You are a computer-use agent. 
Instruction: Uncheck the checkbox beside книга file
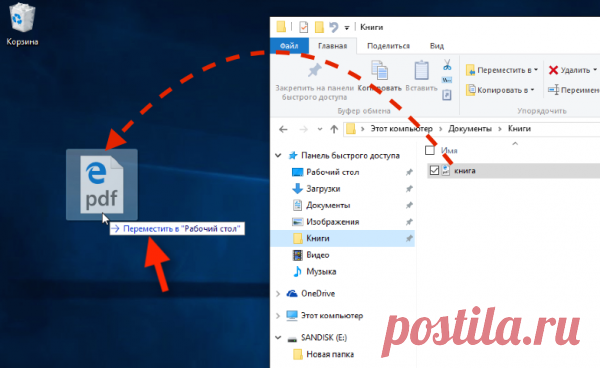tap(434, 170)
